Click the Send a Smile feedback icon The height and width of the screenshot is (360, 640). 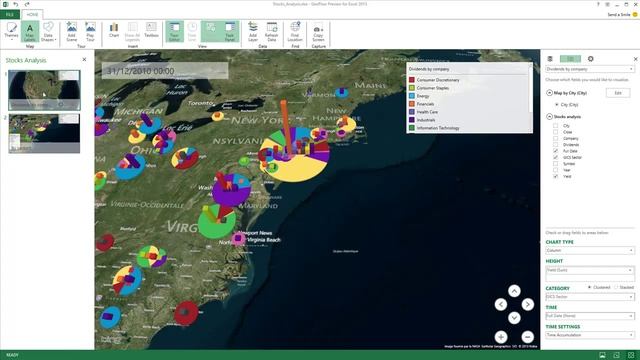(x=635, y=14)
